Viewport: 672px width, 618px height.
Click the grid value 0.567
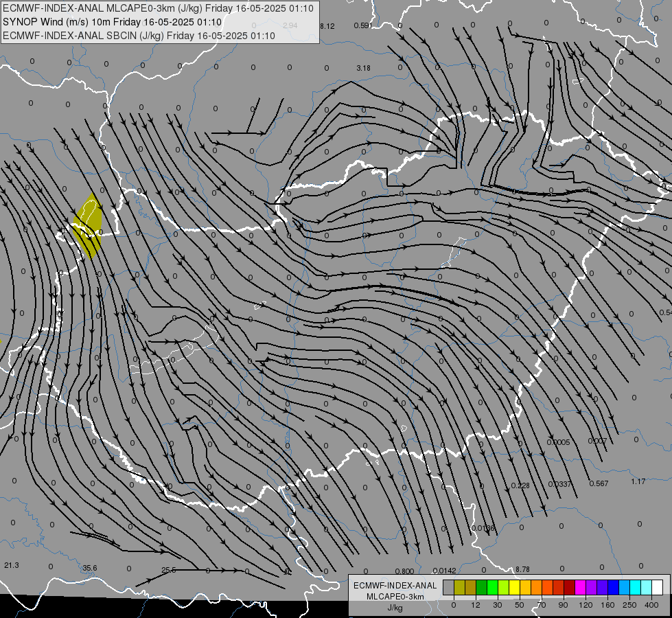click(x=599, y=483)
